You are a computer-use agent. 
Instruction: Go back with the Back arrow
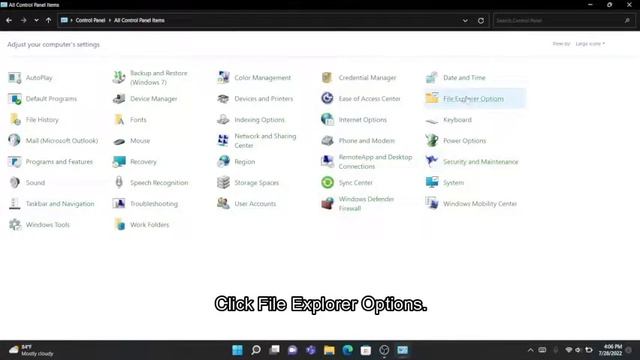point(9,20)
